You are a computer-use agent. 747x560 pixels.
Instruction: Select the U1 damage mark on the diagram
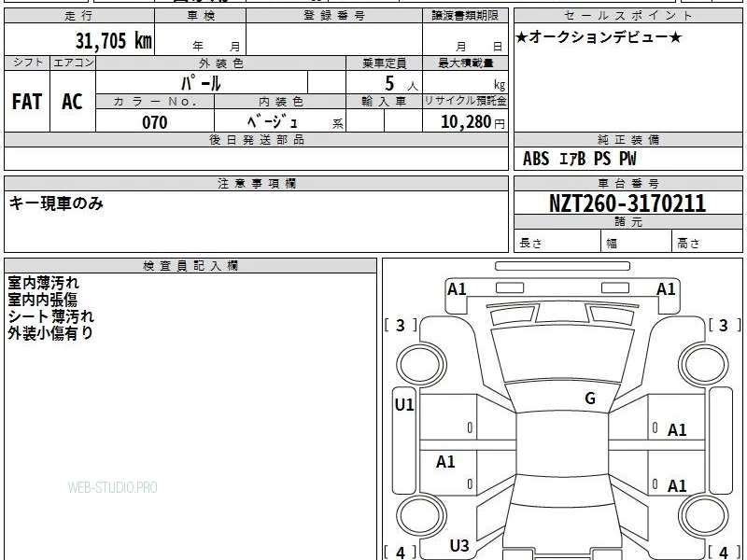[404, 405]
